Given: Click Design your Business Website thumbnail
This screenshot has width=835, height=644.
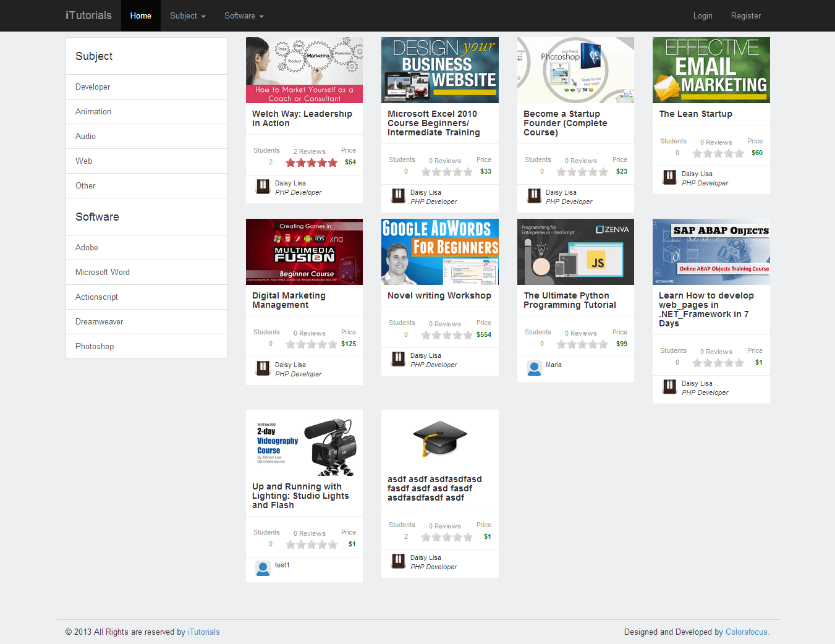Looking at the screenshot, I should 440,70.
